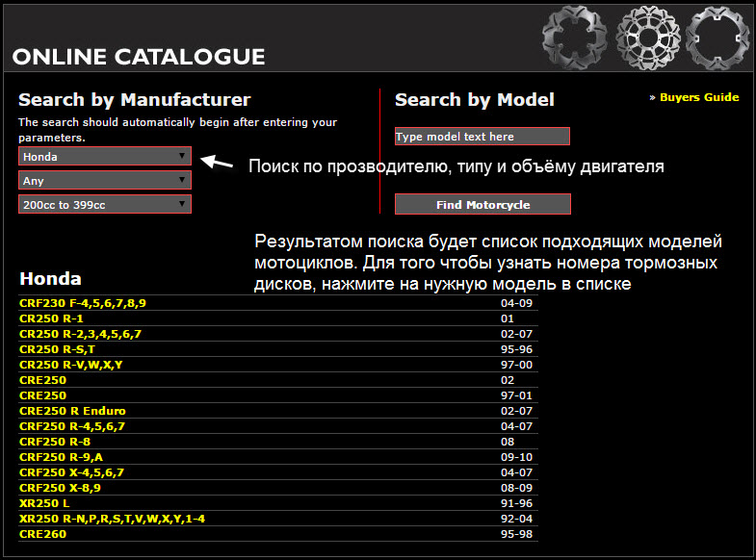The image size is (756, 560).
Task: Choose the CRF250 X-4,5,6,7 model
Action: click(x=71, y=472)
